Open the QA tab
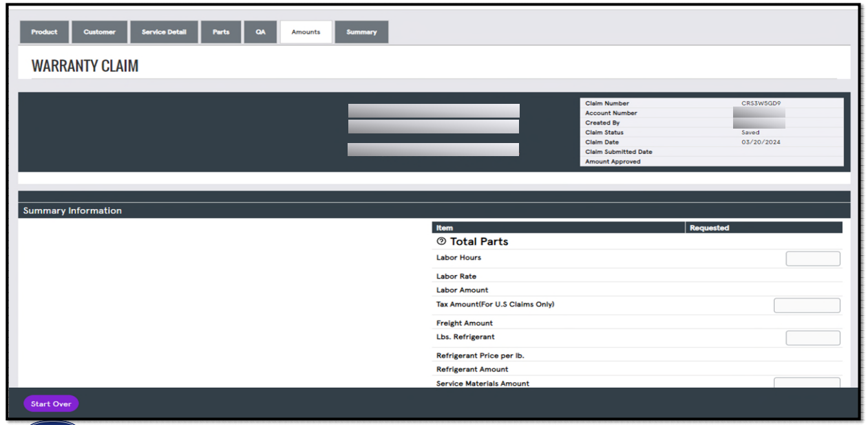Viewport: 868px width, 425px height. [260, 31]
